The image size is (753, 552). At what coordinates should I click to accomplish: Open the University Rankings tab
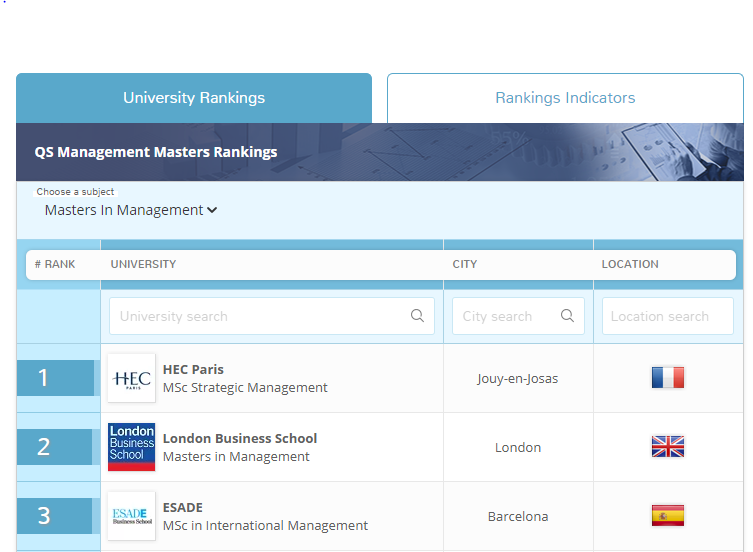pyautogui.click(x=194, y=98)
